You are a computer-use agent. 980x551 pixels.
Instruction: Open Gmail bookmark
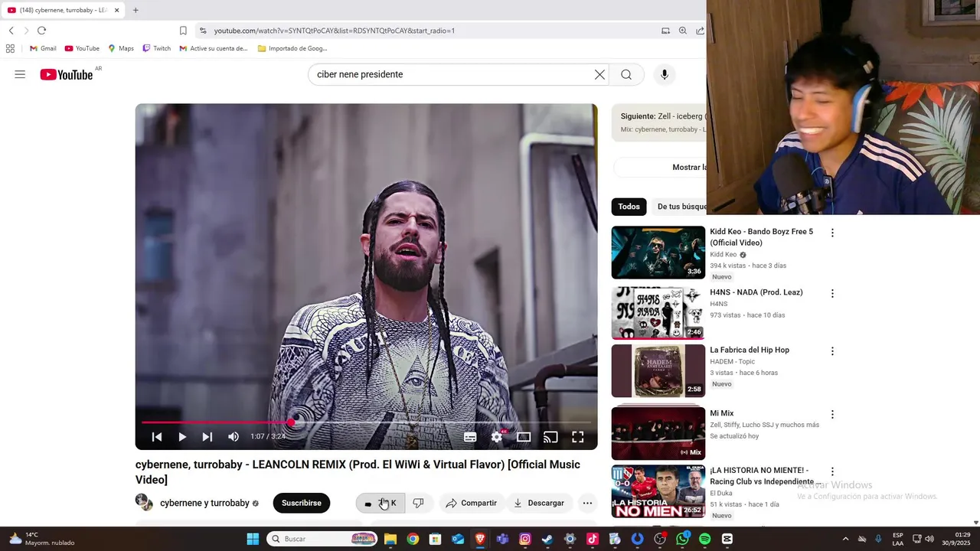tap(43, 48)
